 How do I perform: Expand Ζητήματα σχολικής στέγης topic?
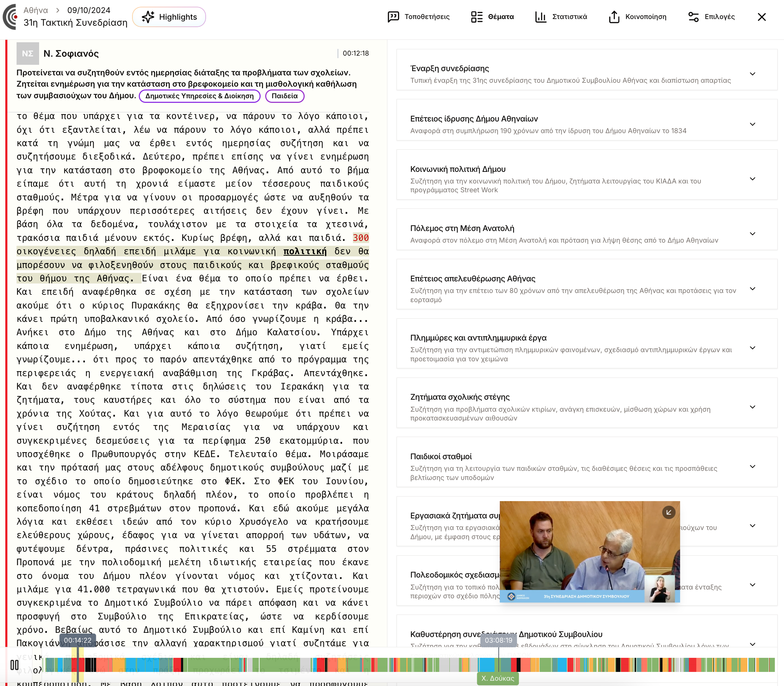[x=752, y=407]
